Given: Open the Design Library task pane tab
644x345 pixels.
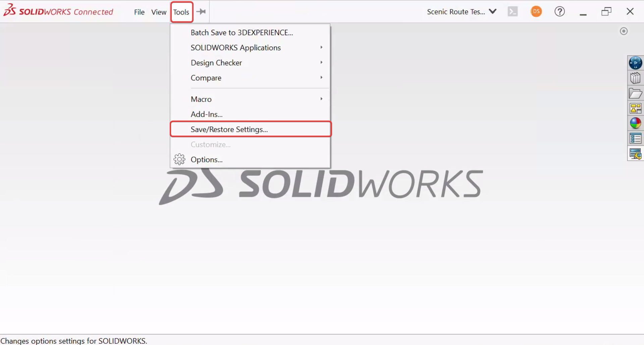Looking at the screenshot, I should pyautogui.click(x=635, y=78).
